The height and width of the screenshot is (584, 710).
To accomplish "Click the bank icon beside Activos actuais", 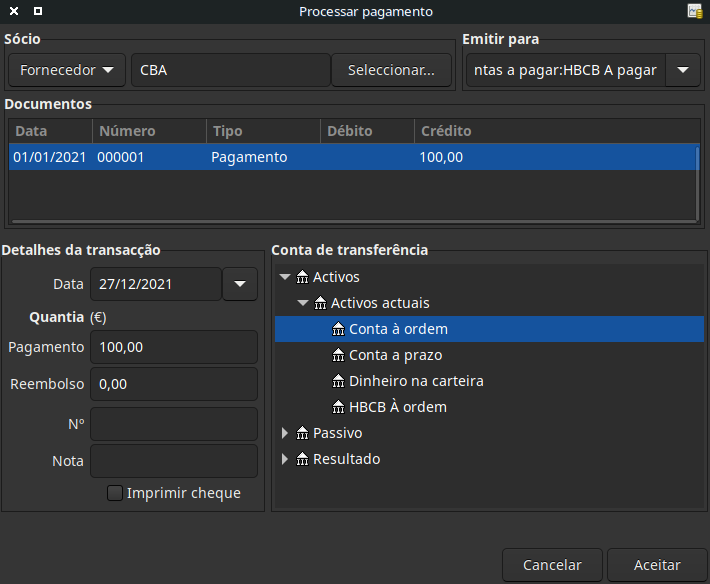I will 321,303.
